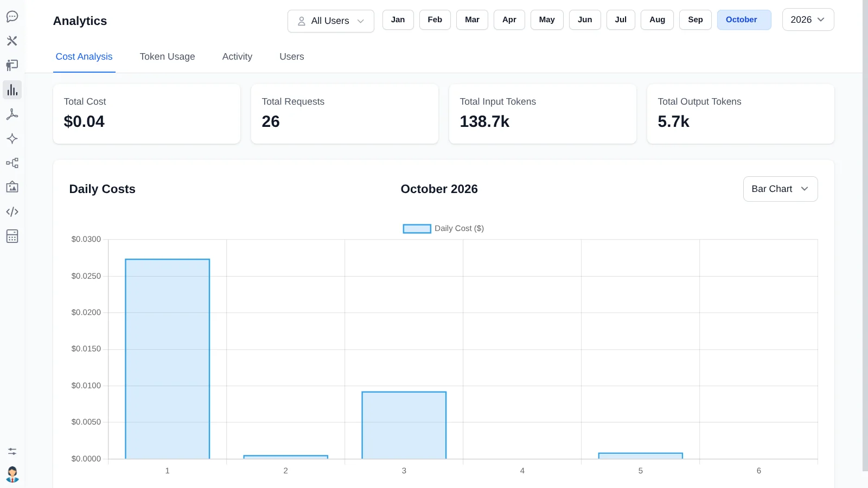Select the Mar month button
Screen dimensions: 868x488
point(472,20)
